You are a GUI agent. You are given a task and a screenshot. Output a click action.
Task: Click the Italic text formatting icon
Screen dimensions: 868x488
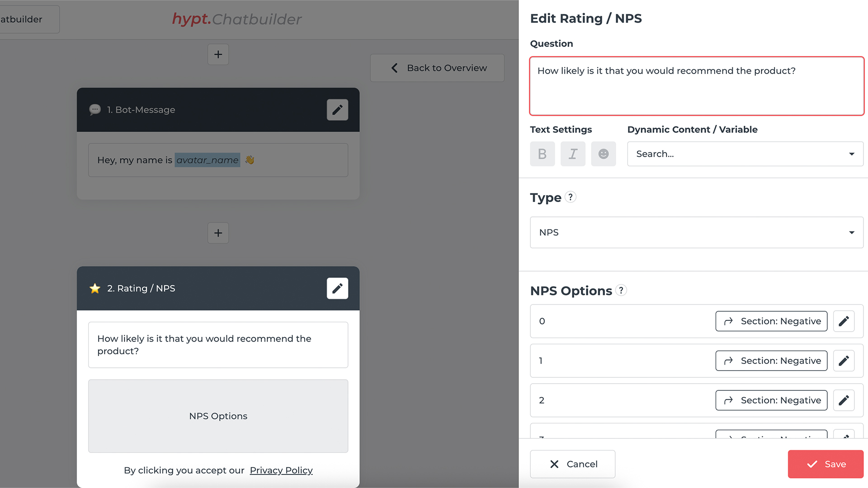tap(573, 154)
